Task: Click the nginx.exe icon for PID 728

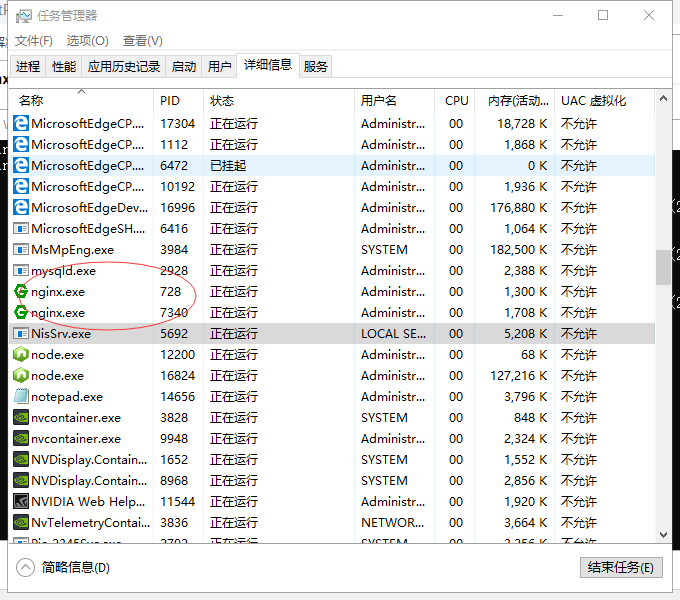Action: 21,292
